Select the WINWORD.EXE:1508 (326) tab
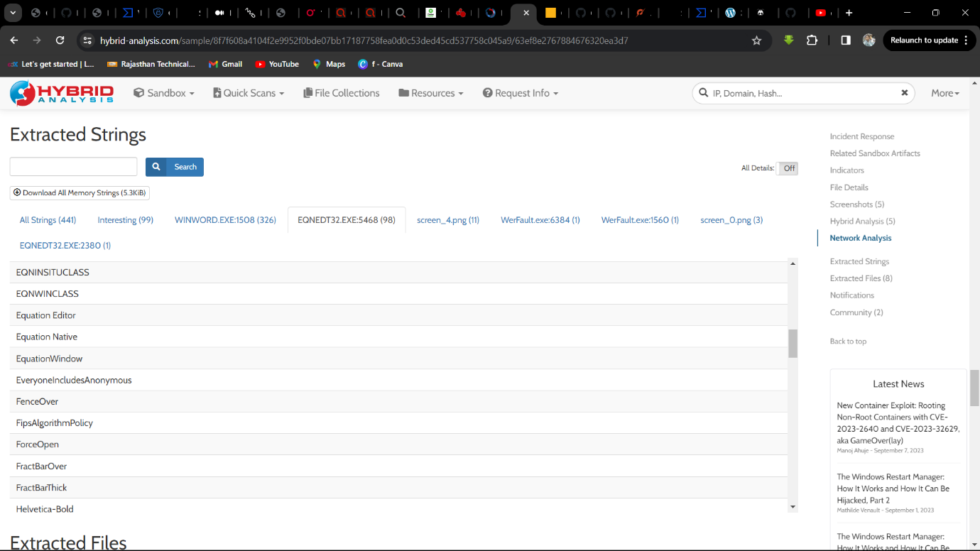The width and height of the screenshot is (980, 551). (225, 220)
